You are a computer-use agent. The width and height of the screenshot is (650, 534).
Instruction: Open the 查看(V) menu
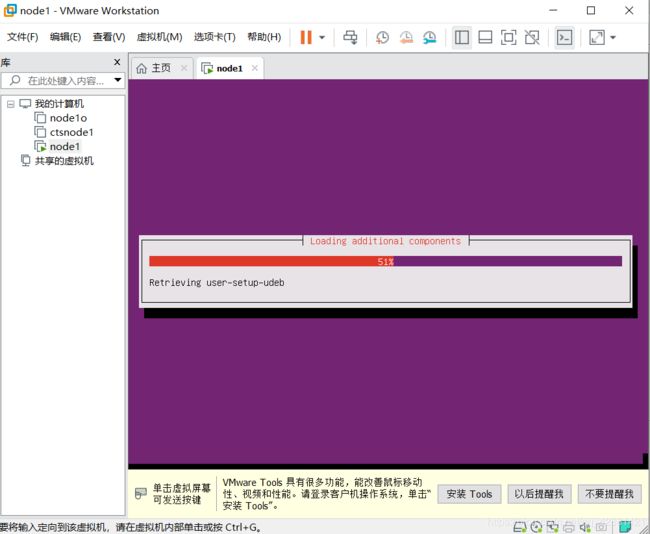tap(109, 37)
